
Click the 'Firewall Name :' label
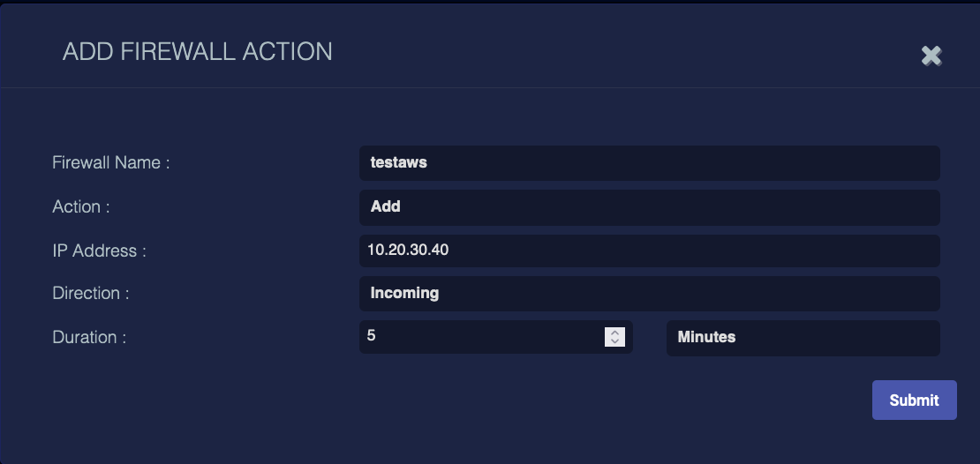click(110, 163)
